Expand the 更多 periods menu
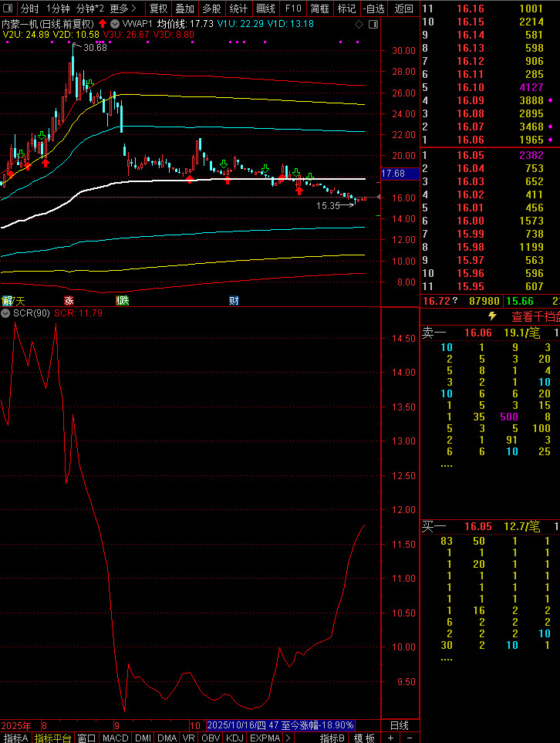The height and width of the screenshot is (743, 560). [x=123, y=8]
